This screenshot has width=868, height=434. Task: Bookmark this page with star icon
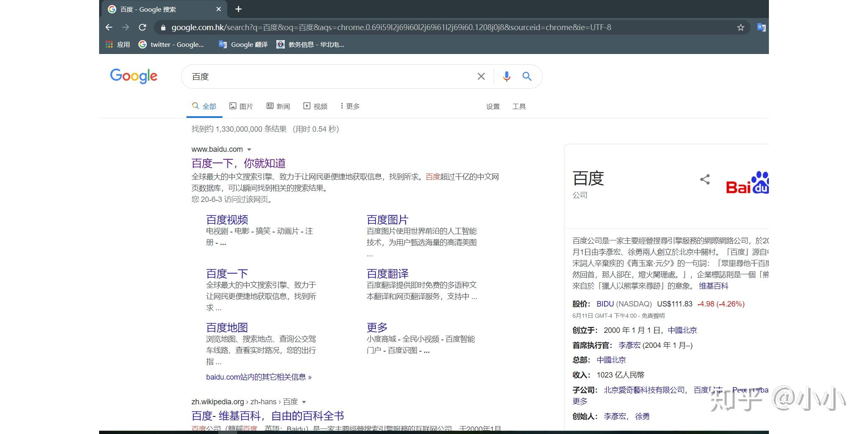(x=740, y=28)
